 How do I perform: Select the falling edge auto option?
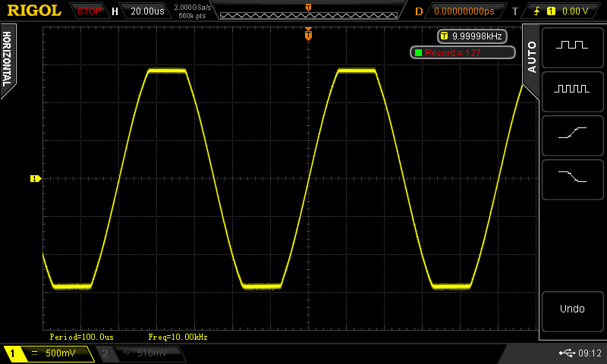pyautogui.click(x=572, y=180)
